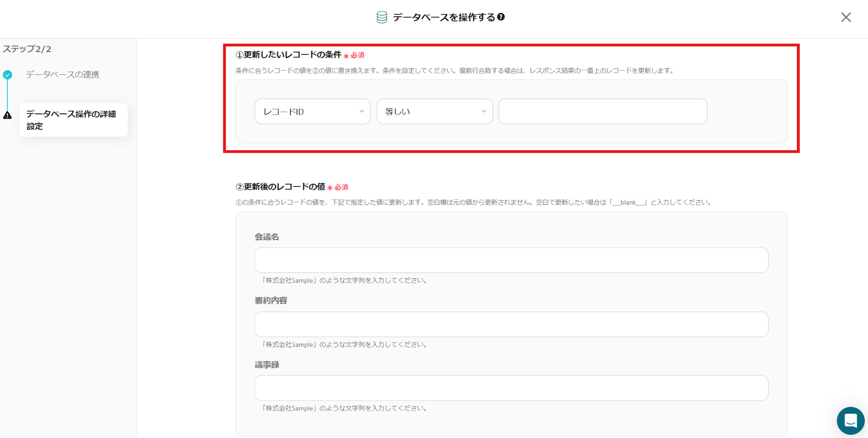Open the chat support bubble icon
Image resolution: width=868 pixels, height=438 pixels.
click(x=850, y=421)
